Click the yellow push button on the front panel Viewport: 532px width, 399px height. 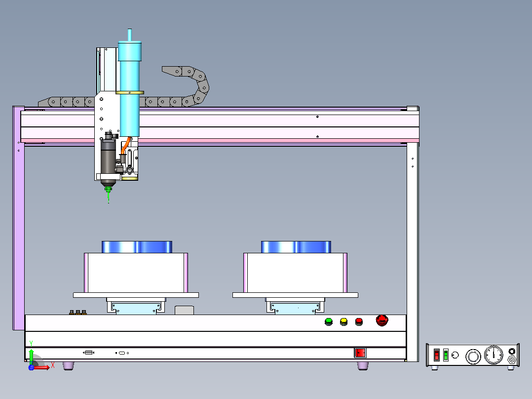(x=343, y=321)
